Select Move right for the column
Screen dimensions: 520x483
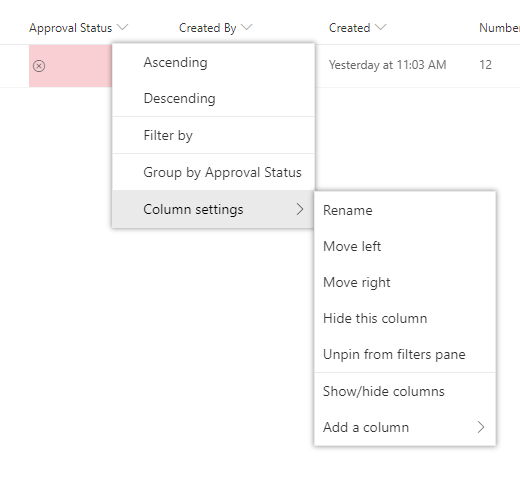coord(405,282)
